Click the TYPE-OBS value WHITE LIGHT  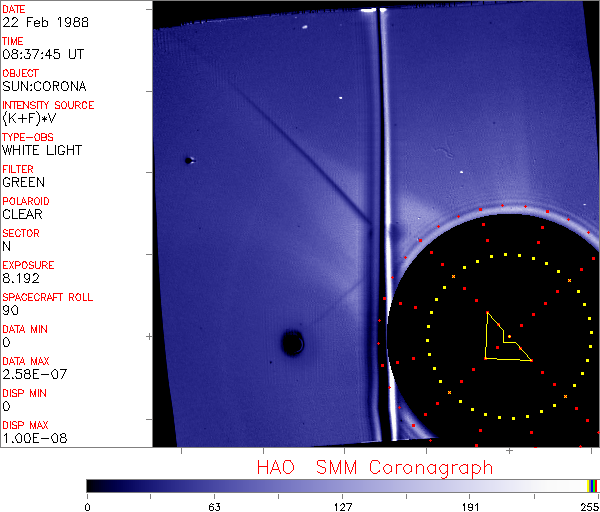42,151
